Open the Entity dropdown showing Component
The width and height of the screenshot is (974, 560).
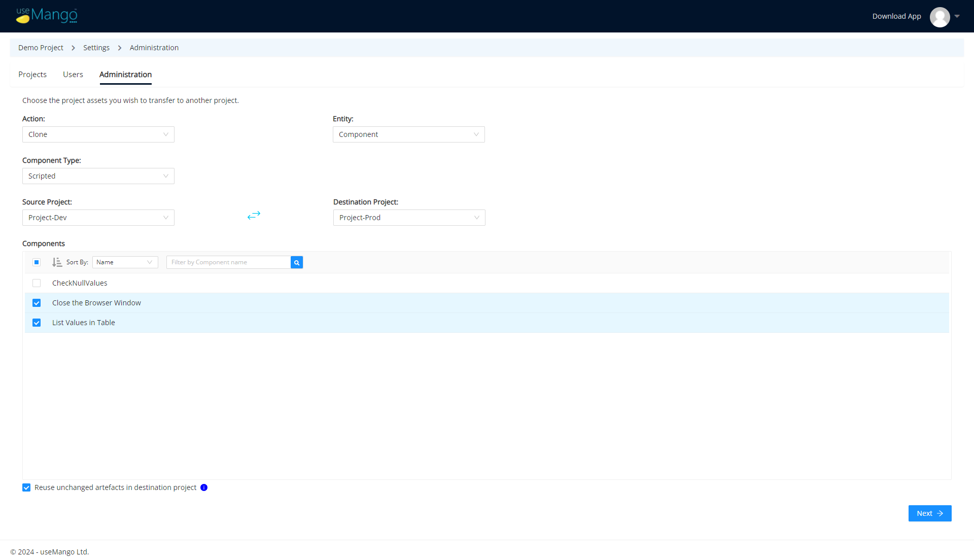tap(409, 134)
